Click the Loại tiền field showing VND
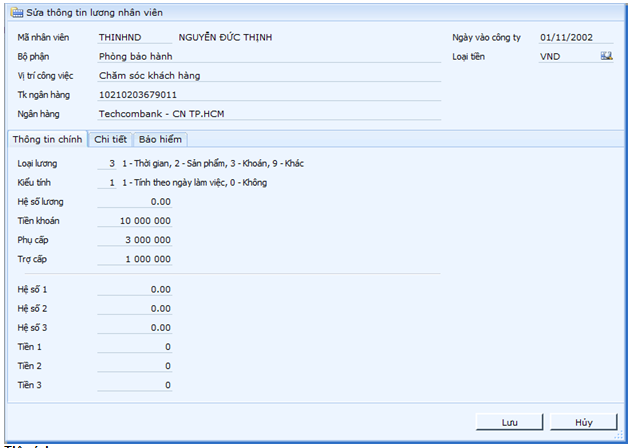Image resolution: width=630 pixels, height=448 pixels. point(567,56)
